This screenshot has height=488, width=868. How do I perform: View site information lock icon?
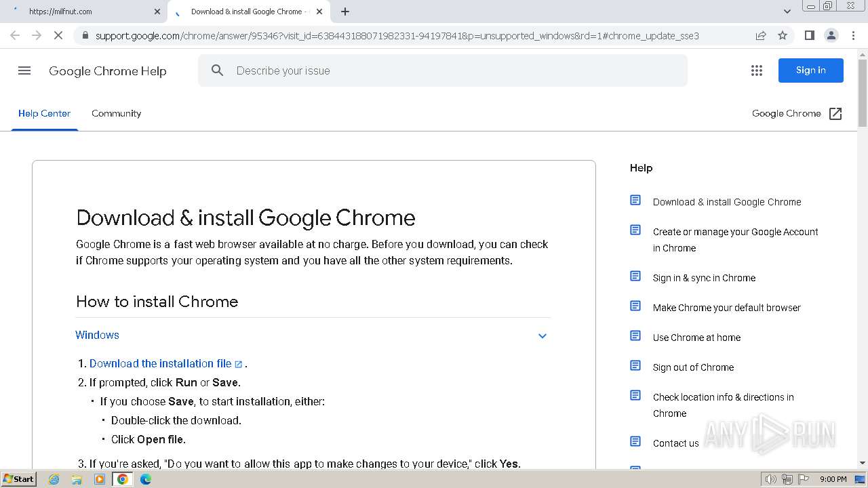point(84,36)
